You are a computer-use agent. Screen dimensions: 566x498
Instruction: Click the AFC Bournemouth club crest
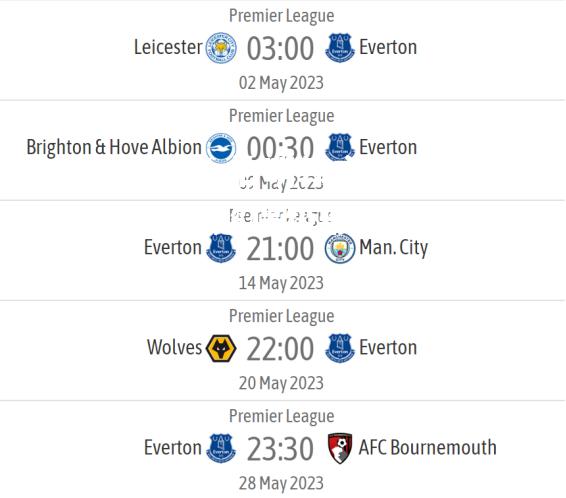339,448
